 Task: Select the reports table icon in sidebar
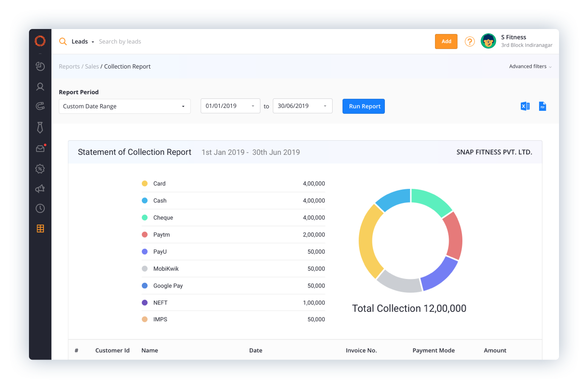coord(40,229)
